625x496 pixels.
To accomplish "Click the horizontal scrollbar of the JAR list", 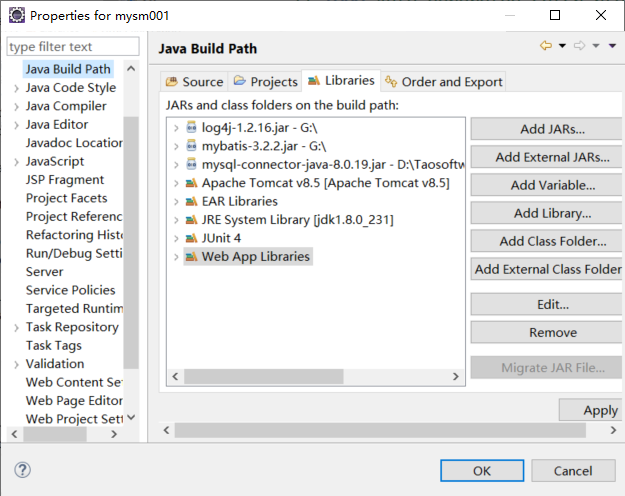I will pos(316,376).
